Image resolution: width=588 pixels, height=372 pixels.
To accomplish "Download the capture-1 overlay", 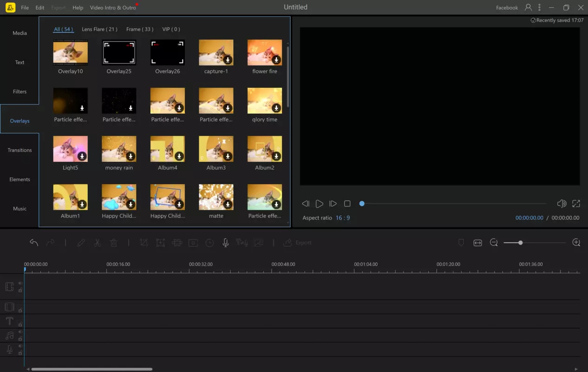I will [x=228, y=60].
